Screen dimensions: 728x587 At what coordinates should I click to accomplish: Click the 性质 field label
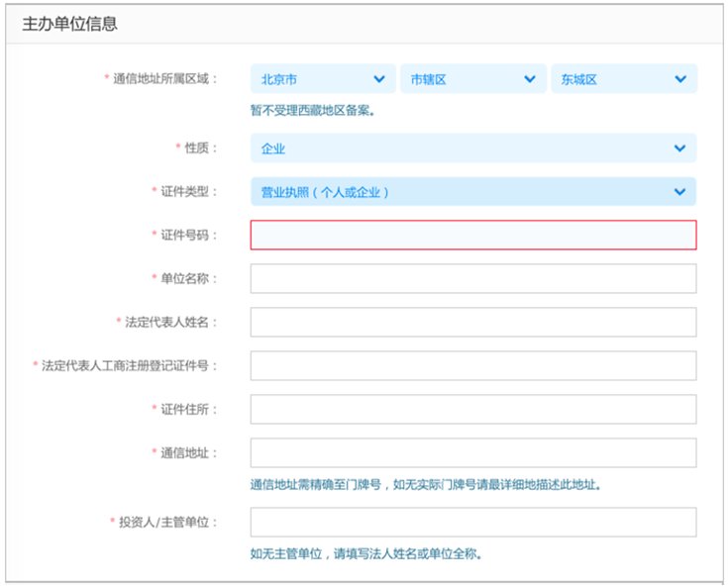201,147
